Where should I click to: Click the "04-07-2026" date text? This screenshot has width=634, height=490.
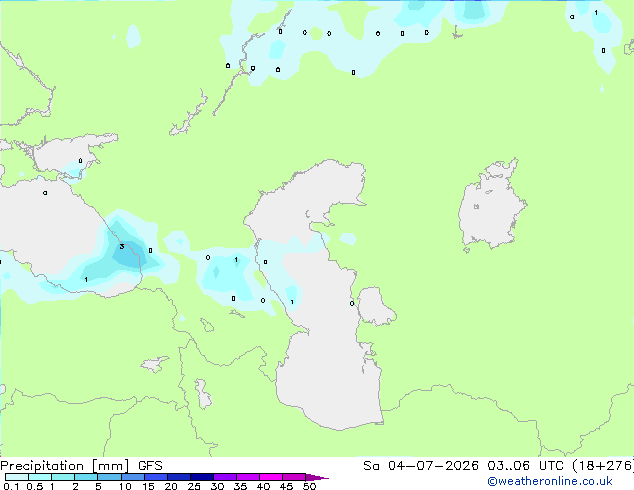[x=433, y=466]
